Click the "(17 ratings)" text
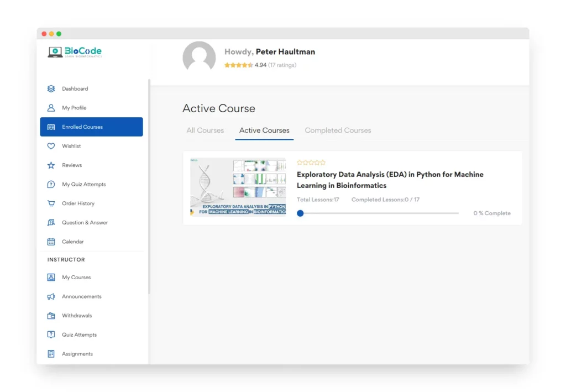The image size is (566, 392). (282, 65)
